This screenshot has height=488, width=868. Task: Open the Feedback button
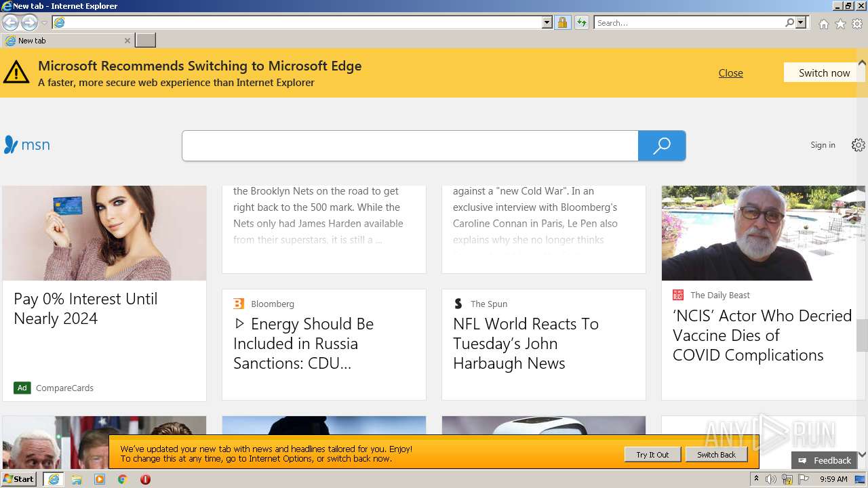click(824, 460)
